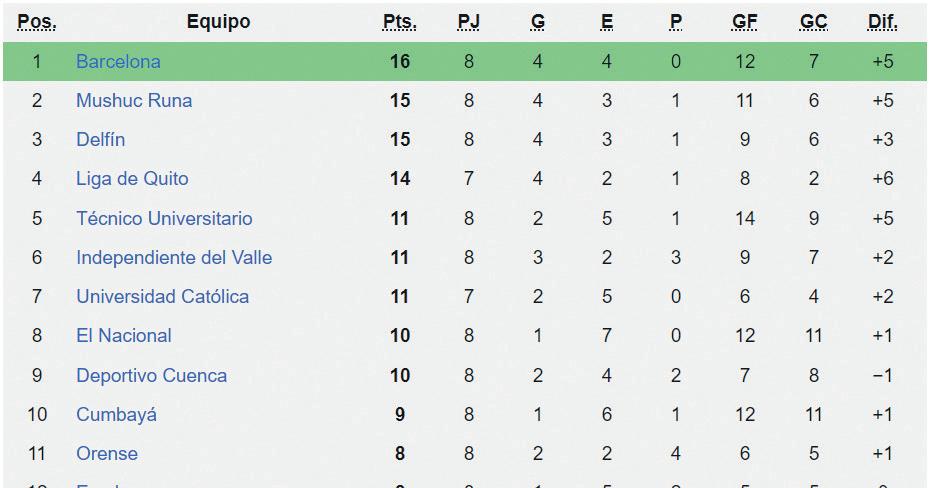Viewport: 938px width, 488px height.
Task: Click the Dif. column header abbreviation
Action: 882,22
